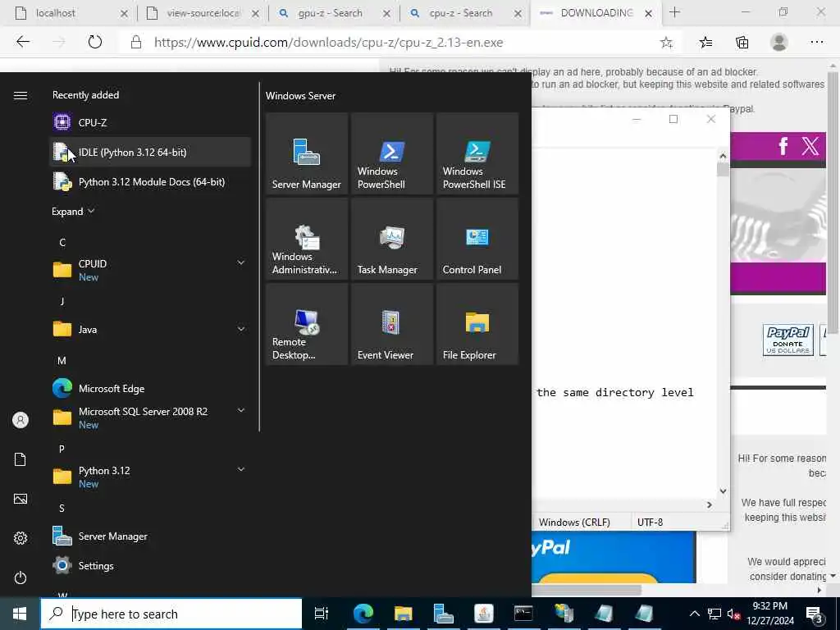The height and width of the screenshot is (630, 840).
Task: Click the CPUID folder name in the app list
Action: coord(93,263)
